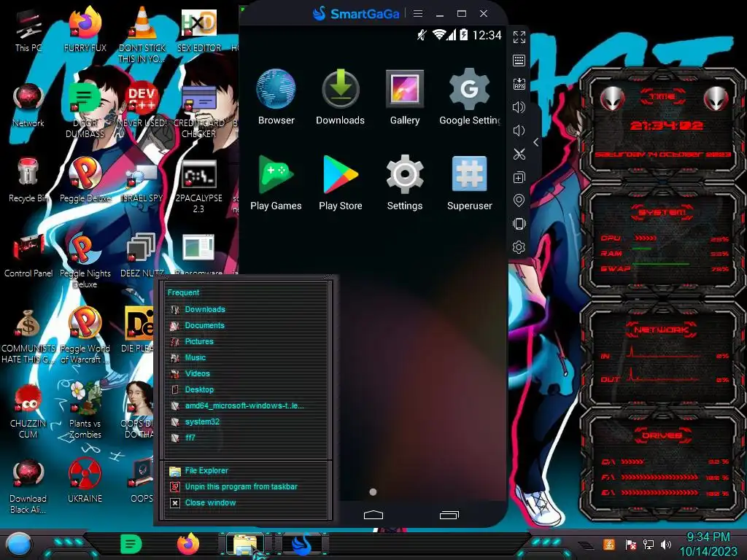Open 2PACALYPSE 2.3 desktop shortcut
The image size is (747, 560).
(198, 186)
